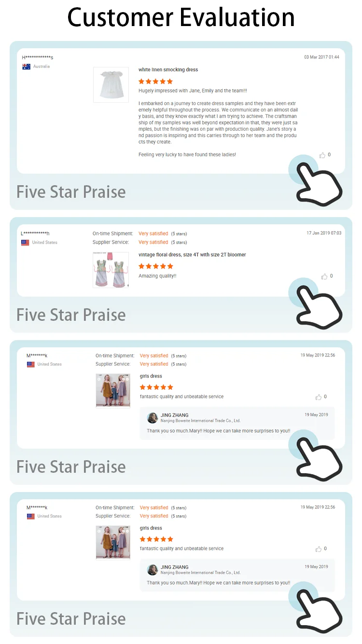Click the 'girls dress' title in the third review
The width and height of the screenshot is (362, 644).
(x=151, y=376)
